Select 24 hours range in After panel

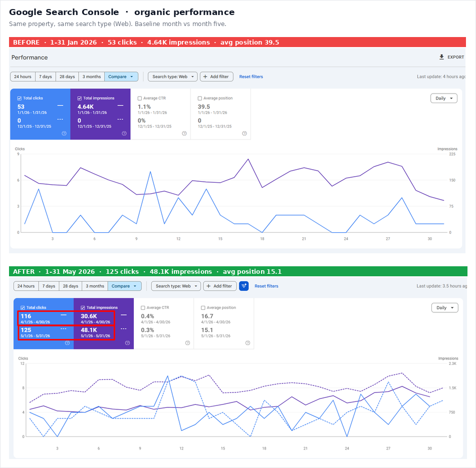(x=26, y=286)
